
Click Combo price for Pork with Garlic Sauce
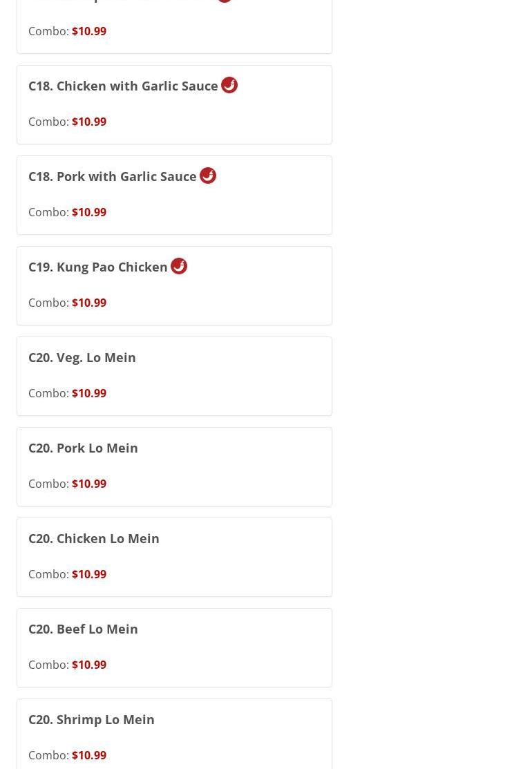pyautogui.click(x=89, y=212)
